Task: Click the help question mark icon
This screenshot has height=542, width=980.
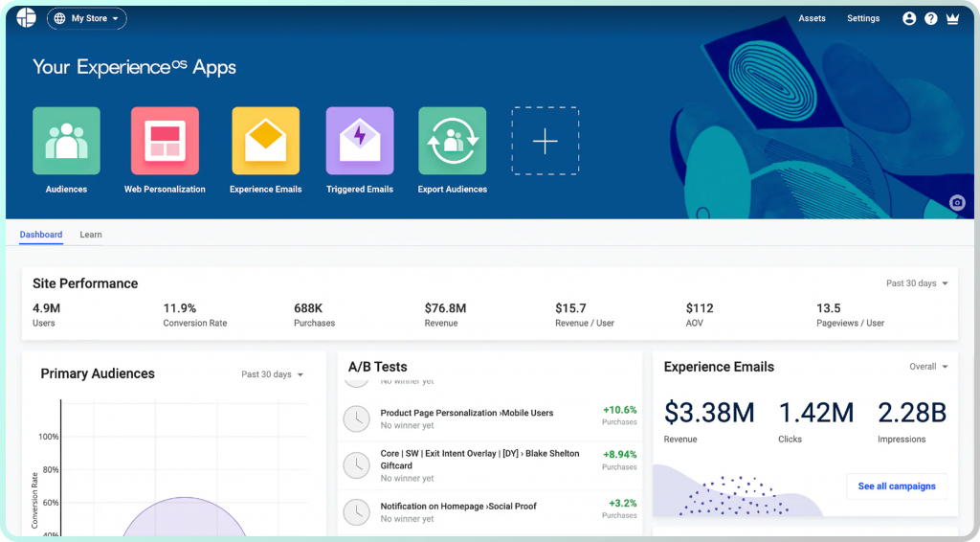Action: pos(930,18)
